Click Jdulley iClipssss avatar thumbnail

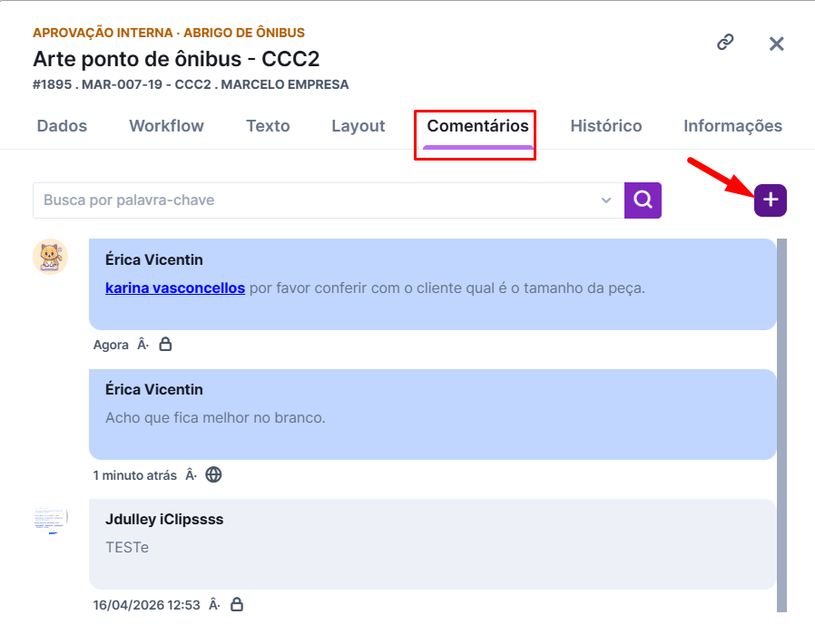point(51,517)
